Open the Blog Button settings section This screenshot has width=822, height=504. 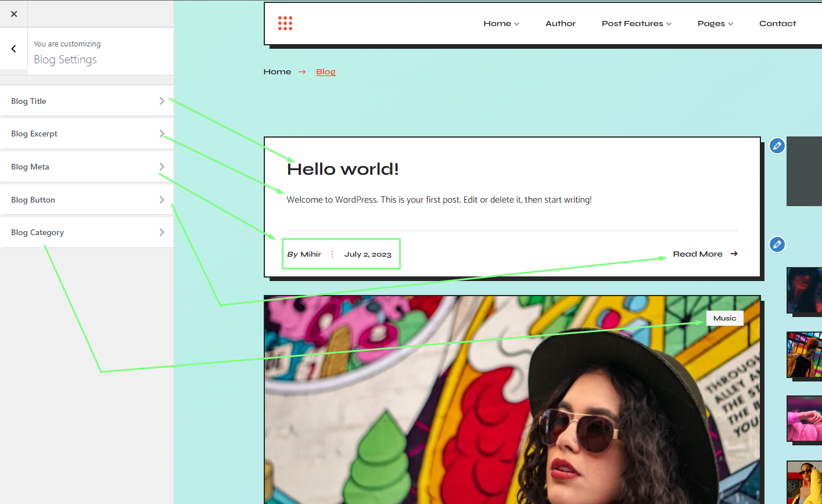[87, 200]
